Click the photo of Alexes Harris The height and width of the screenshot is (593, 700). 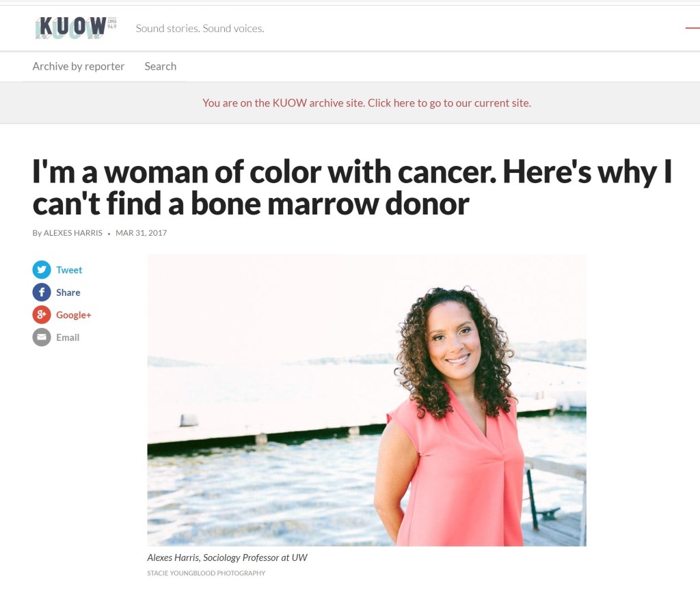click(366, 400)
